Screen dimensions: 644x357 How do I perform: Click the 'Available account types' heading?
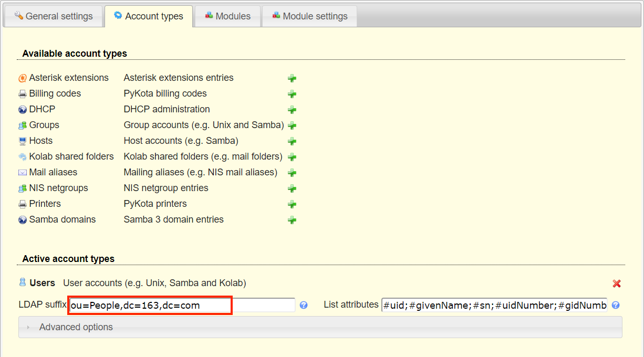click(x=75, y=54)
